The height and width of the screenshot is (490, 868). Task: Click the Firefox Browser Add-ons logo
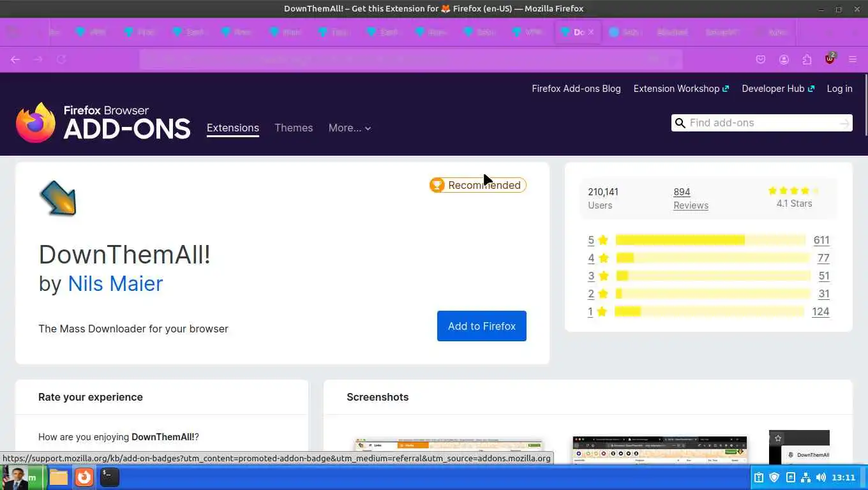pyautogui.click(x=103, y=122)
